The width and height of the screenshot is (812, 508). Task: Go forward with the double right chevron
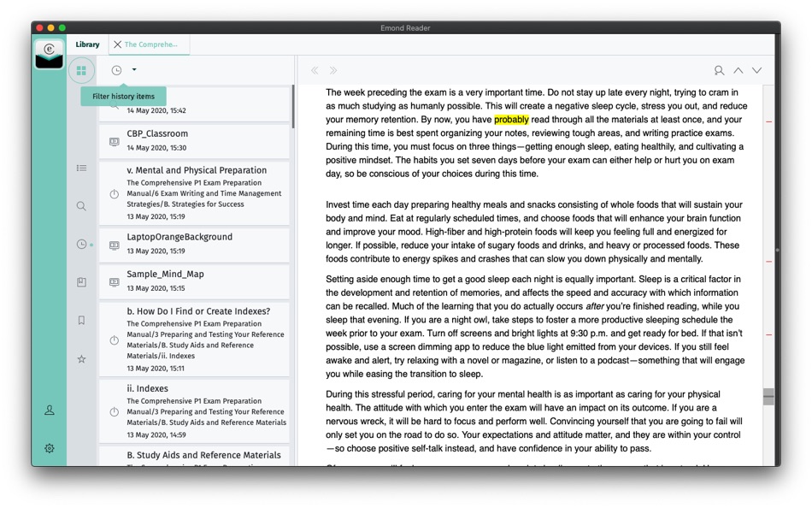[333, 70]
